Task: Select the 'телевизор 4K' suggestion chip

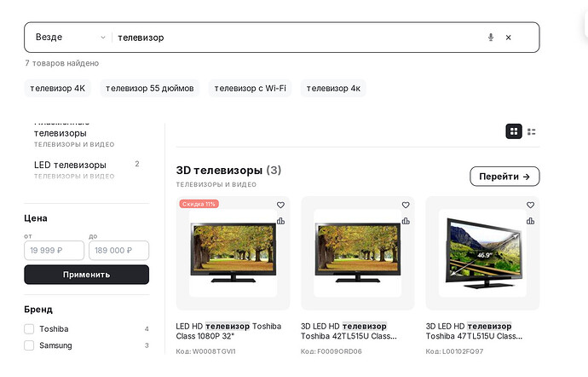Action: coord(57,88)
